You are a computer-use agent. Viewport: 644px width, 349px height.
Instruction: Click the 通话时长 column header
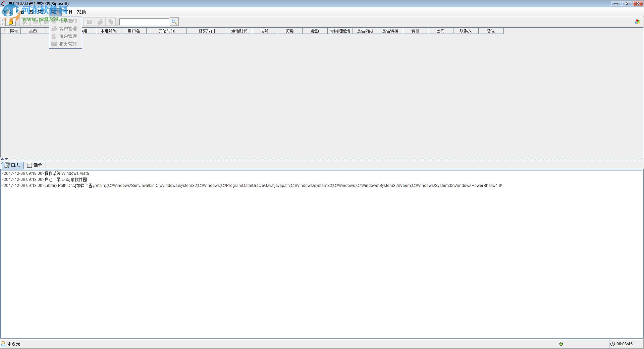click(x=239, y=31)
